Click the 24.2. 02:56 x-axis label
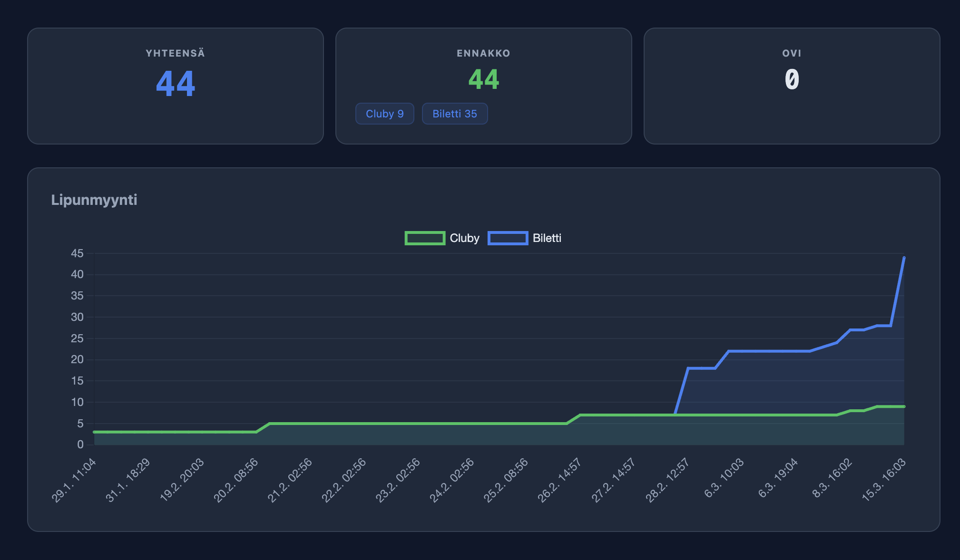The width and height of the screenshot is (960, 560). [451, 480]
